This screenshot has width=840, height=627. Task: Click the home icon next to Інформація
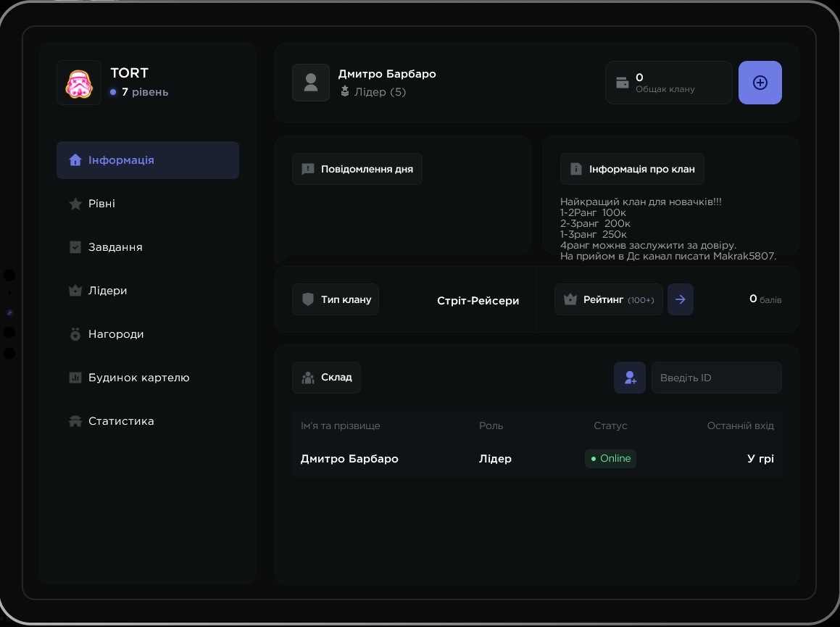click(75, 159)
